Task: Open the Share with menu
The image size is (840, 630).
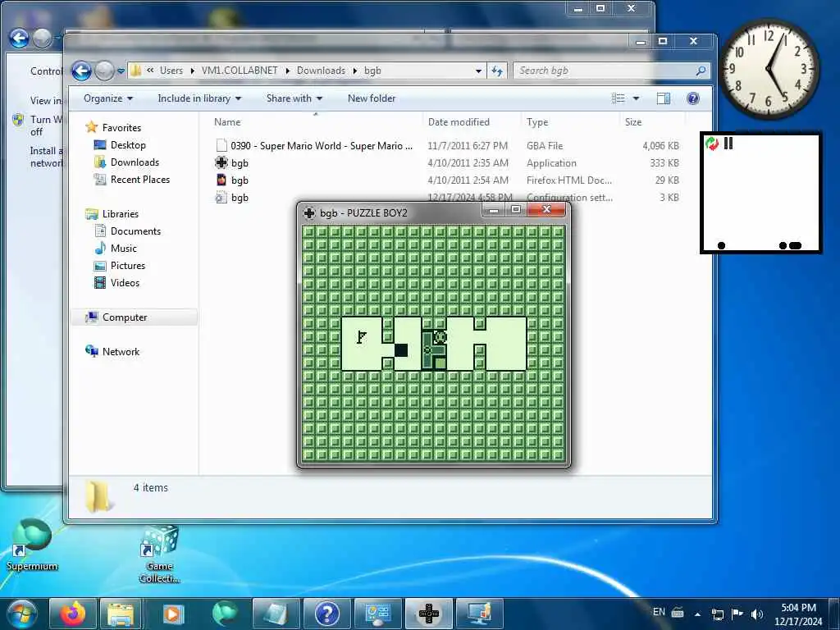Action: 294,98
